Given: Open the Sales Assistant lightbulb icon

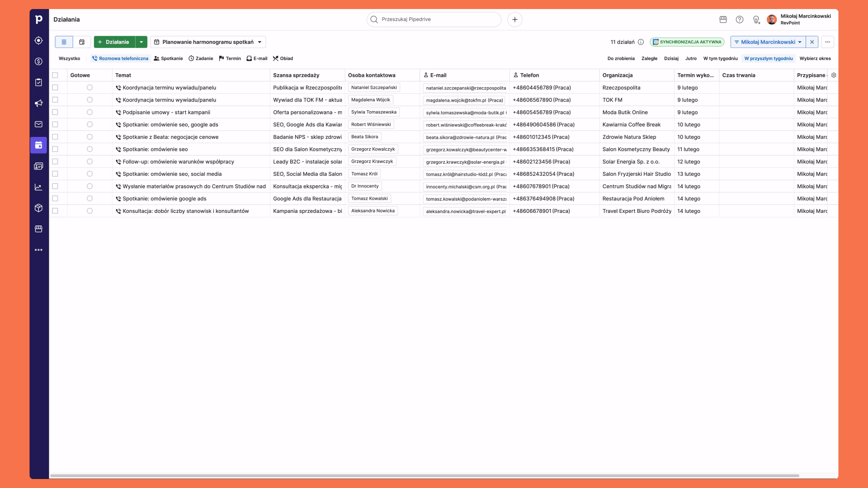Looking at the screenshot, I should point(756,19).
